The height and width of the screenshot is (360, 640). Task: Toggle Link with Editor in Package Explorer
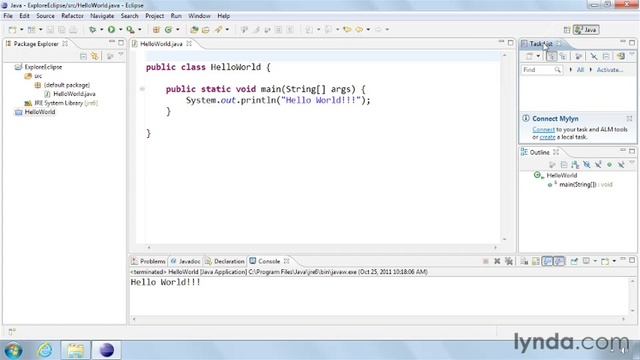pos(95,56)
